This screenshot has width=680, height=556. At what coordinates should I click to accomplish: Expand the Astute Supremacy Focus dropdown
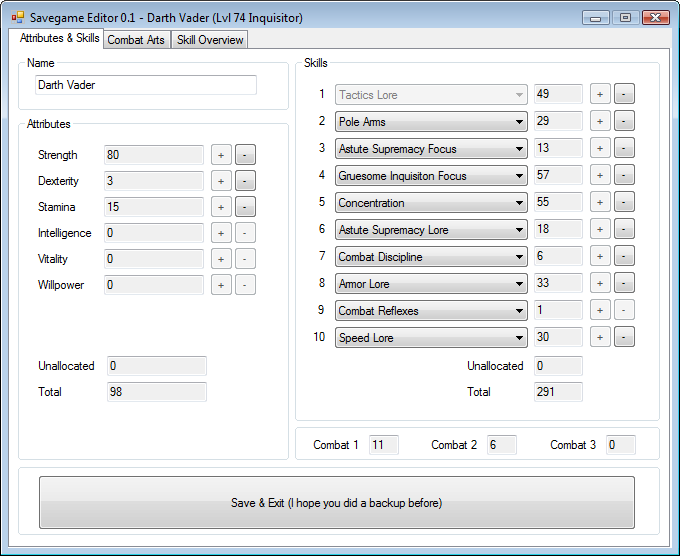click(x=431, y=149)
